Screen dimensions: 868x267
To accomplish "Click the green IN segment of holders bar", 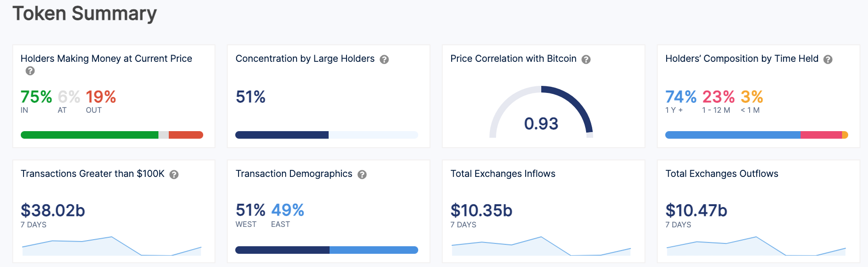I will (90, 135).
